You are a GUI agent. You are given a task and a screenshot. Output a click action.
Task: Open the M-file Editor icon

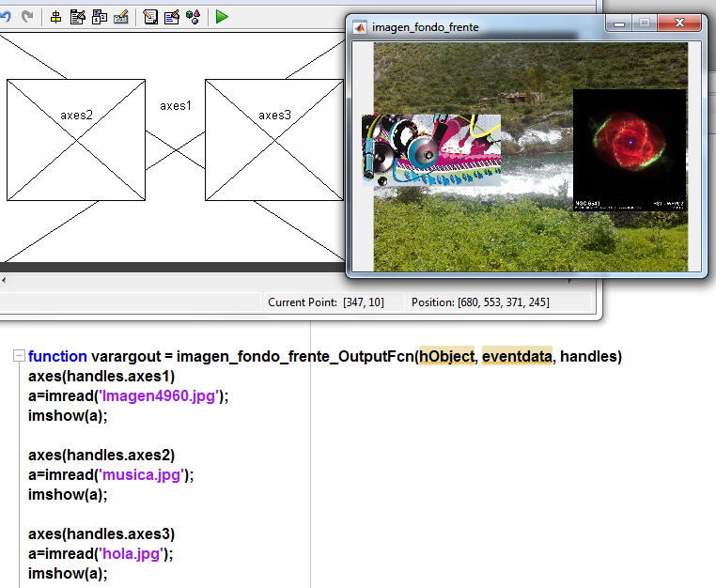150,17
